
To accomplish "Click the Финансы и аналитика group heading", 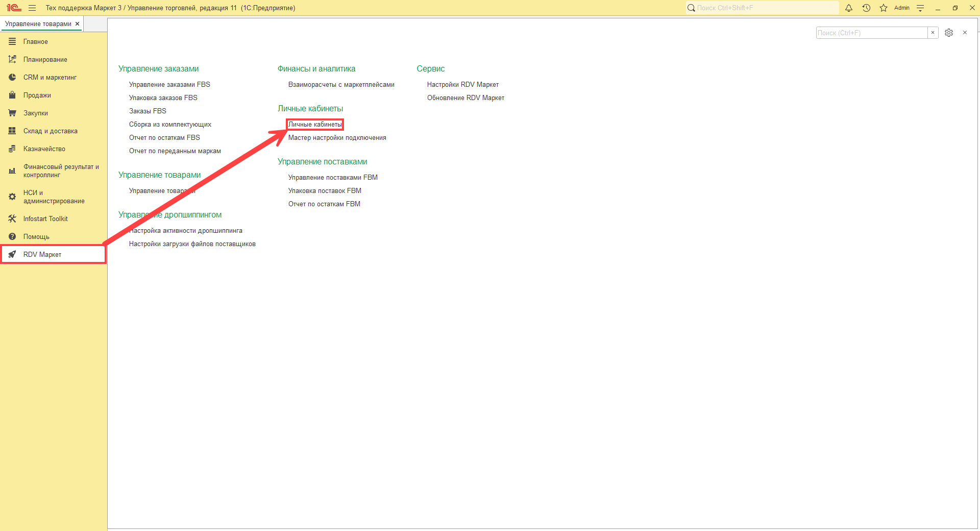I will [x=316, y=68].
